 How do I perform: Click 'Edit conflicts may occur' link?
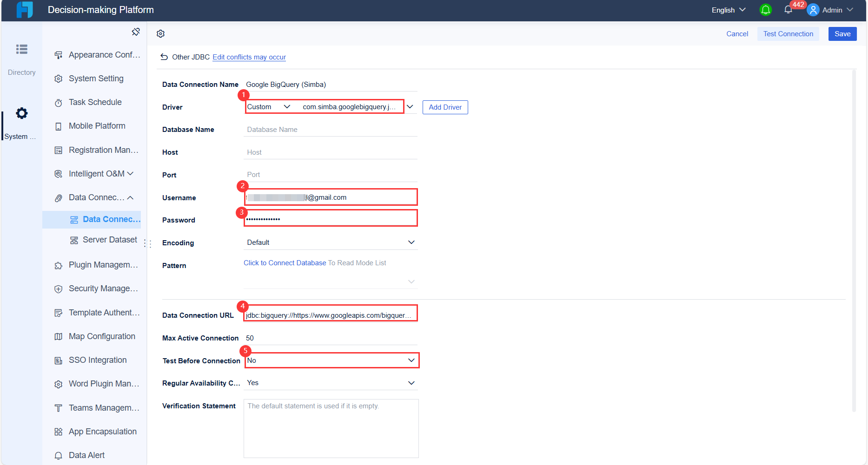249,57
